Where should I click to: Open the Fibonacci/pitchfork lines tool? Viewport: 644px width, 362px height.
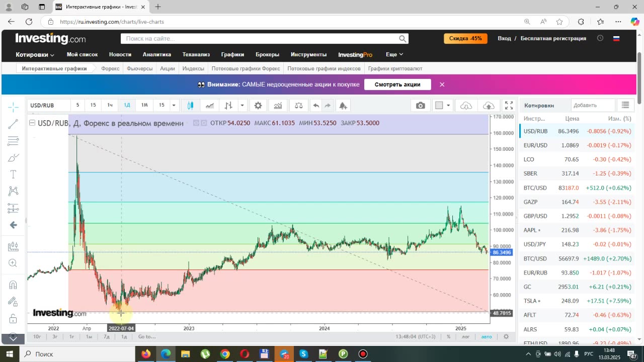(13, 141)
